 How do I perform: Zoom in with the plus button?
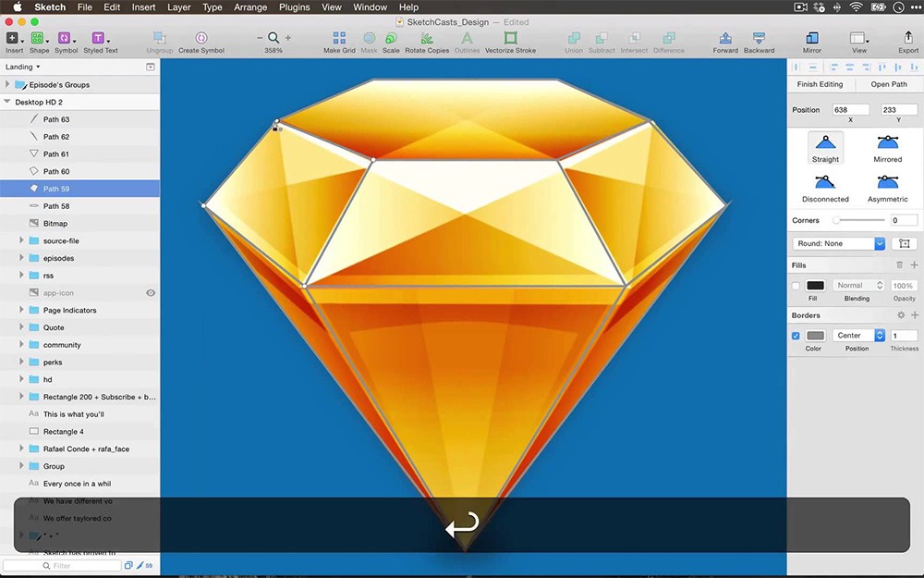pyautogui.click(x=288, y=38)
